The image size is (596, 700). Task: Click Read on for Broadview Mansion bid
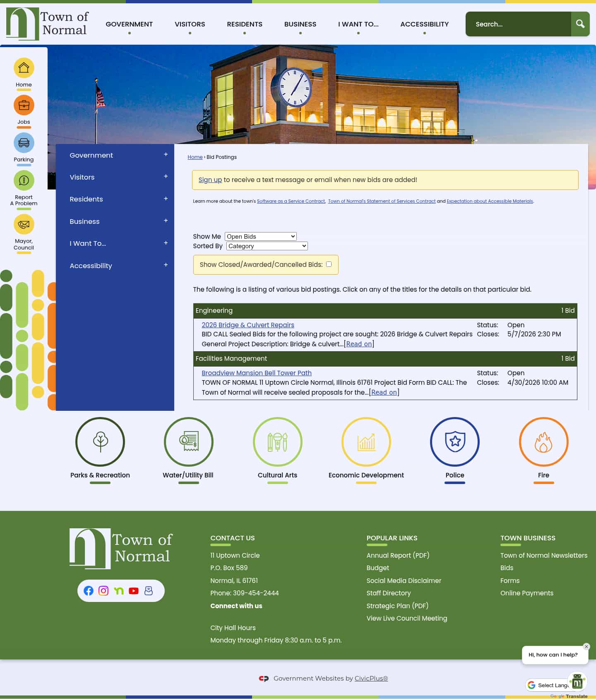click(384, 393)
